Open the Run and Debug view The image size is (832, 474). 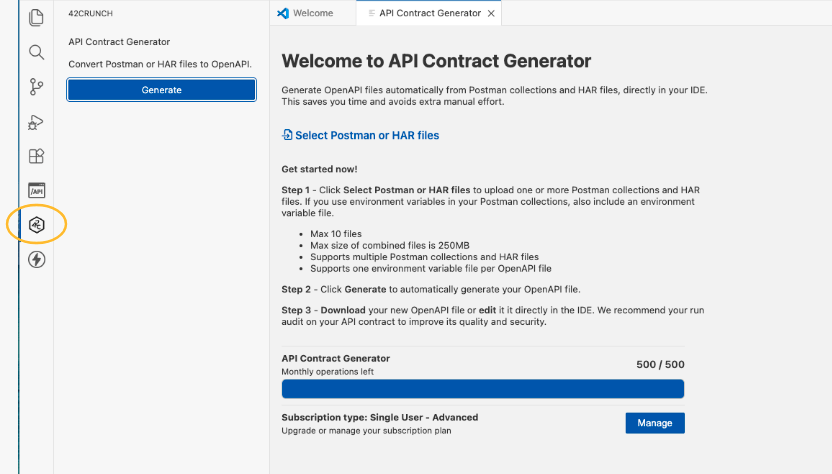pos(36,122)
